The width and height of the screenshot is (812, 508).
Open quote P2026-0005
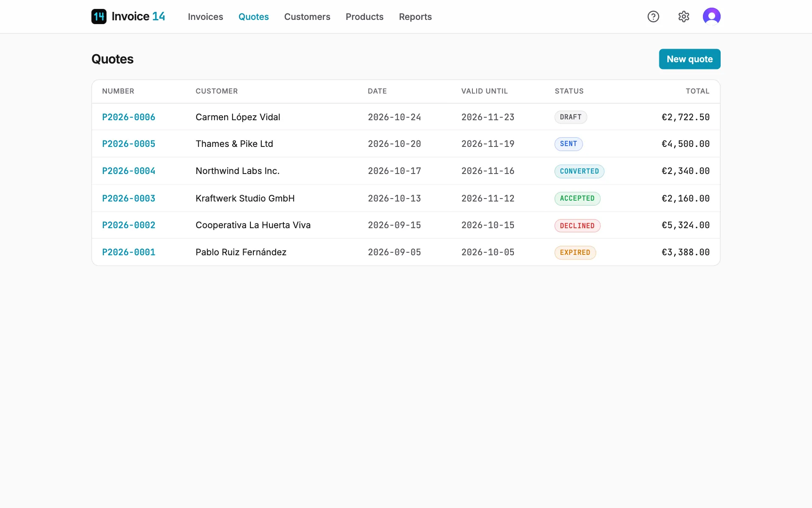point(129,144)
